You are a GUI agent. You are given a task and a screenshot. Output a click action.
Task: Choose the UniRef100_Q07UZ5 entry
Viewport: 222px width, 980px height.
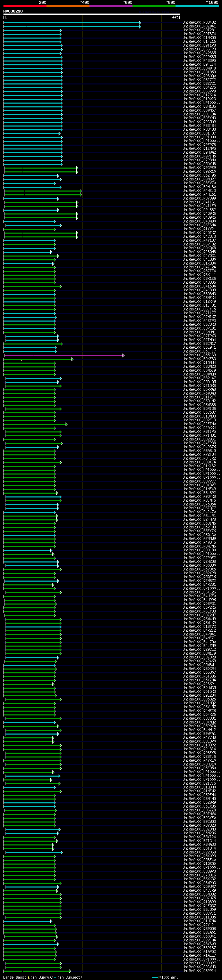199,898
